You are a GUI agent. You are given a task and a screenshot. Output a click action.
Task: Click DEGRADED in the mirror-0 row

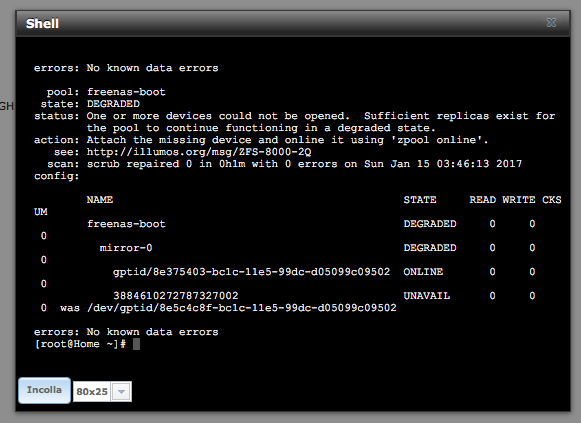pyautogui.click(x=430, y=248)
